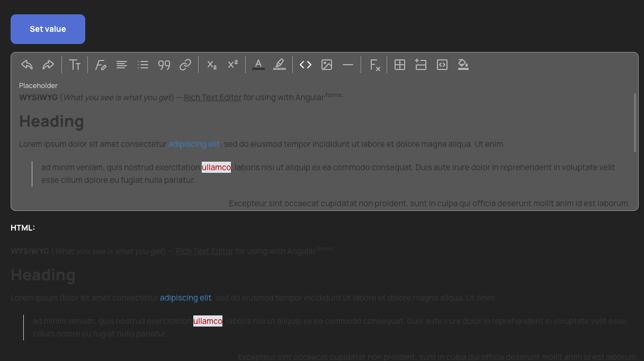644x361 pixels.
Task: Click the Heading text in HTML preview
Action: click(43, 275)
